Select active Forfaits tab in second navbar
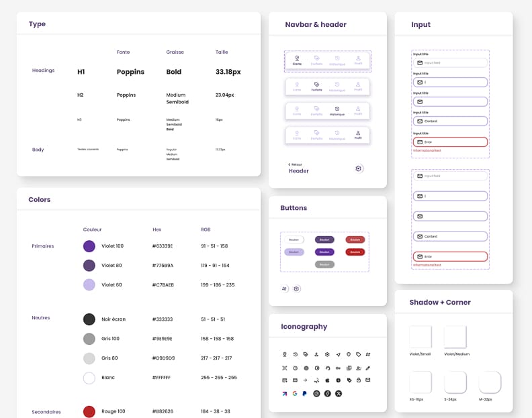Screen dimensions: 532x418 317,87
